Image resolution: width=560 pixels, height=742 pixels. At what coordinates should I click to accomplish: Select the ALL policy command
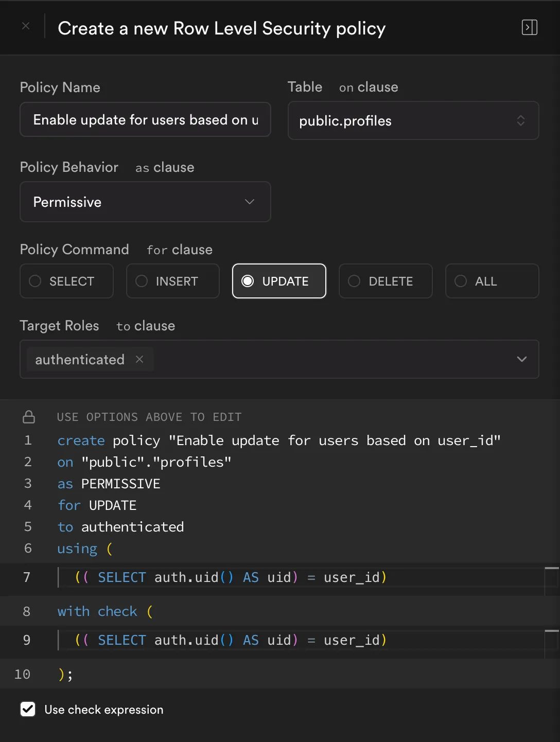click(492, 281)
